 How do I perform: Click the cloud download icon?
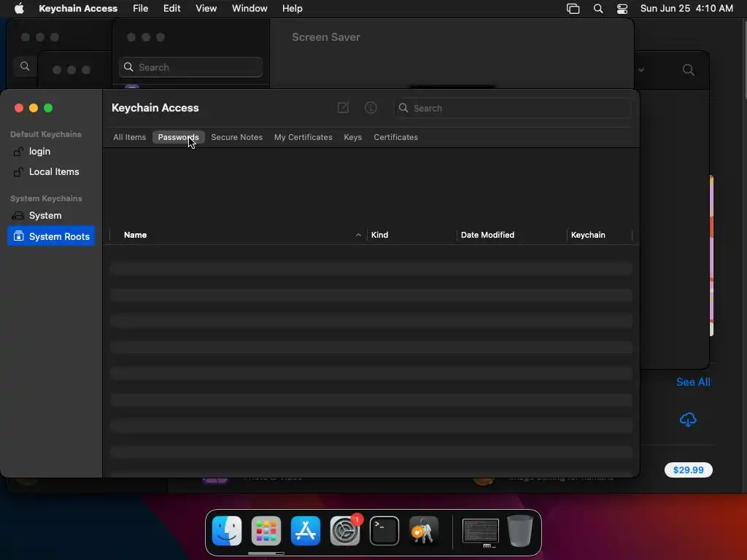[x=688, y=419]
